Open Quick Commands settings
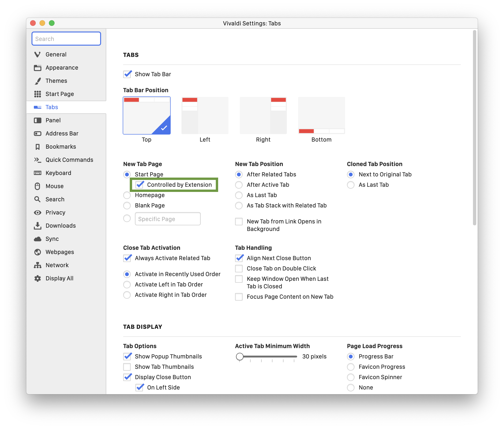 [x=66, y=160]
